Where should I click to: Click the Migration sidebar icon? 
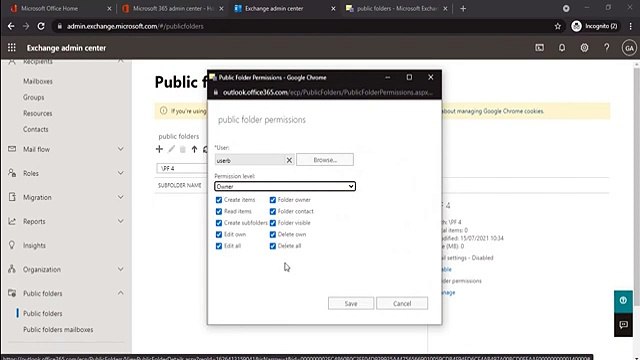coord(12,197)
